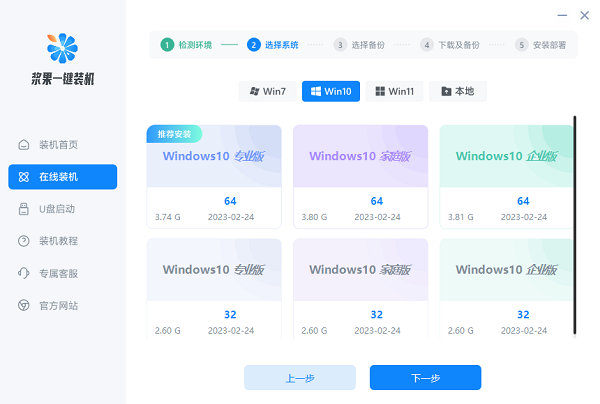Screen dimensions: 600x404
Task: Switch to the 本地 tab
Action: click(x=458, y=91)
